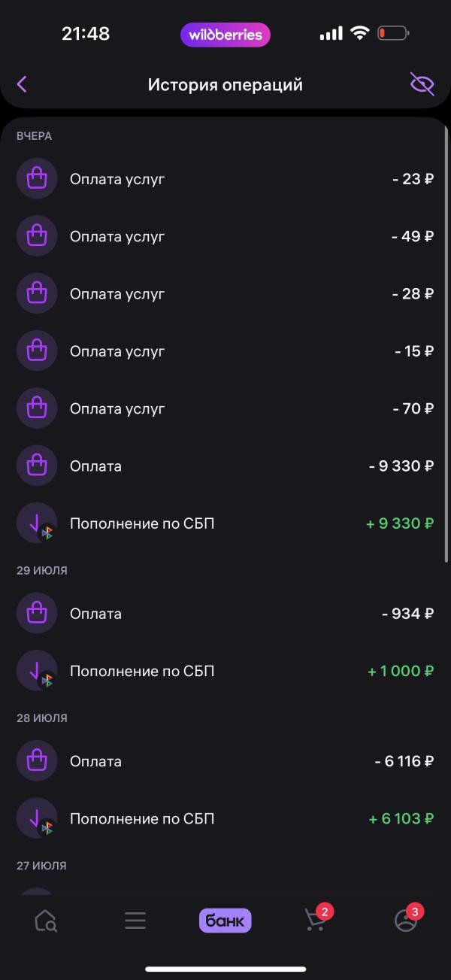Open the profile icon with 3 notifications
This screenshot has height=980, width=451.
407,919
